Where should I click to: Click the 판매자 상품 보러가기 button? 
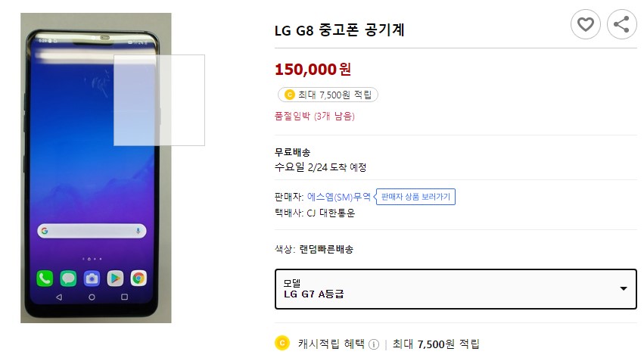tap(415, 197)
